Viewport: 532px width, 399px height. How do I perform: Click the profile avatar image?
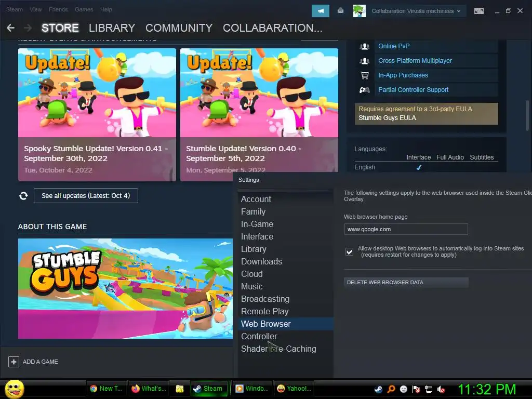pos(360,11)
